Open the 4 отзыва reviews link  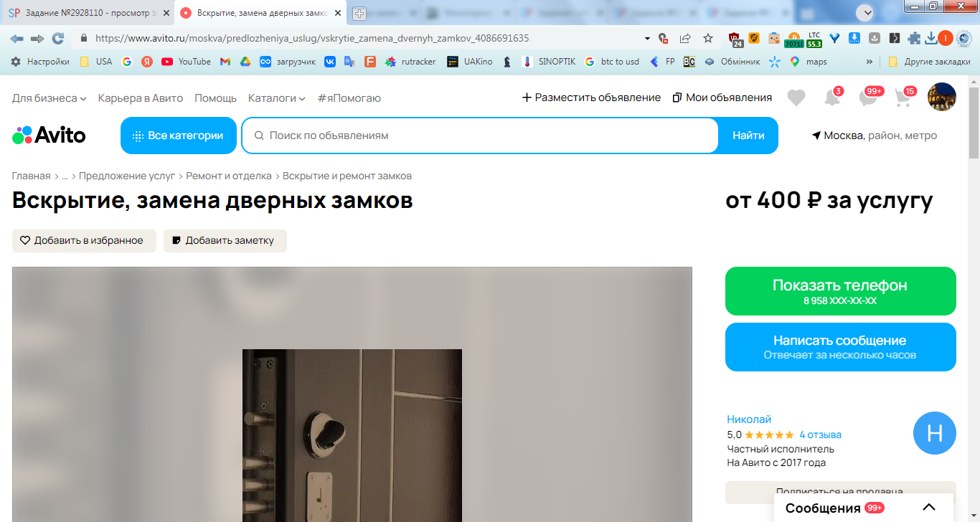pos(821,435)
